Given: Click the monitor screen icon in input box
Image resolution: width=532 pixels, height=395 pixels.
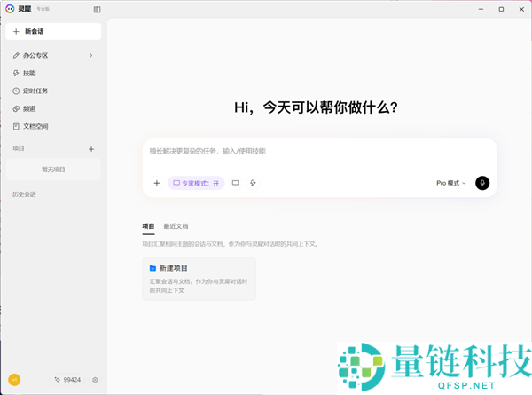Looking at the screenshot, I should click(x=236, y=183).
